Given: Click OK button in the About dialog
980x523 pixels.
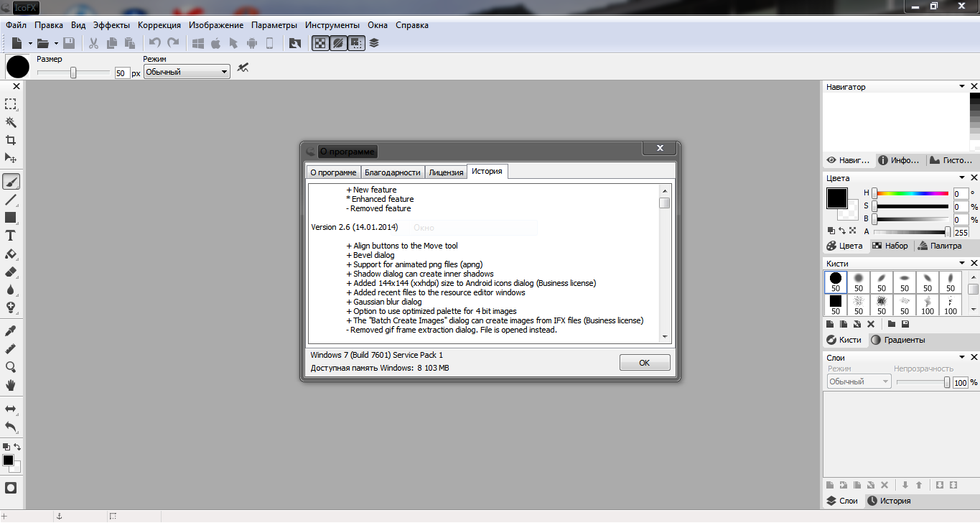Looking at the screenshot, I should [x=645, y=363].
